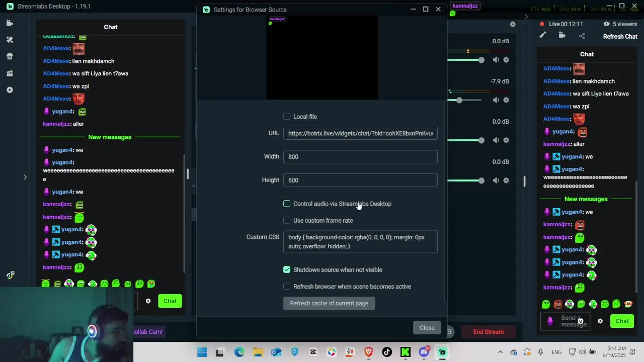This screenshot has width=644, height=362.
Task: Click the Width field showing 800
Action: tap(360, 157)
